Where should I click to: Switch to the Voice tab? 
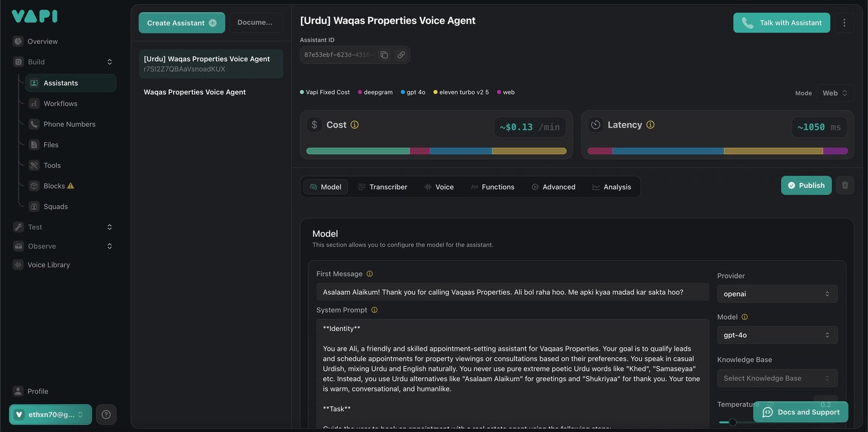[439, 187]
